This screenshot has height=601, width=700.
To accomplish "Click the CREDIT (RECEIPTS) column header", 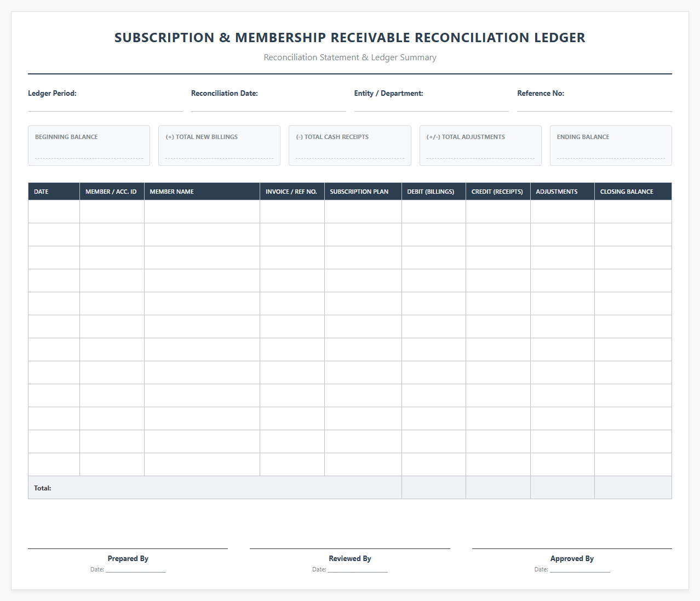I will click(498, 192).
